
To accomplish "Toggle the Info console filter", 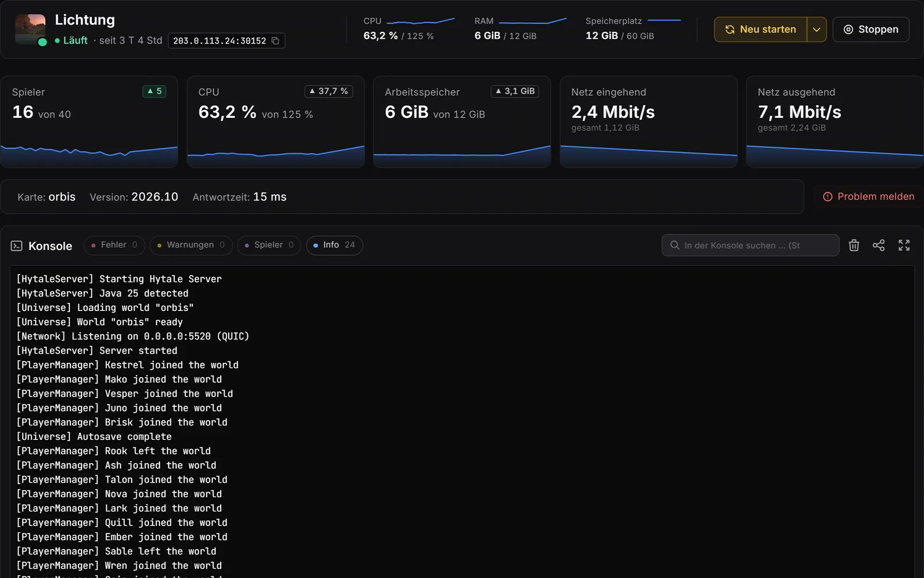I will pyautogui.click(x=334, y=245).
